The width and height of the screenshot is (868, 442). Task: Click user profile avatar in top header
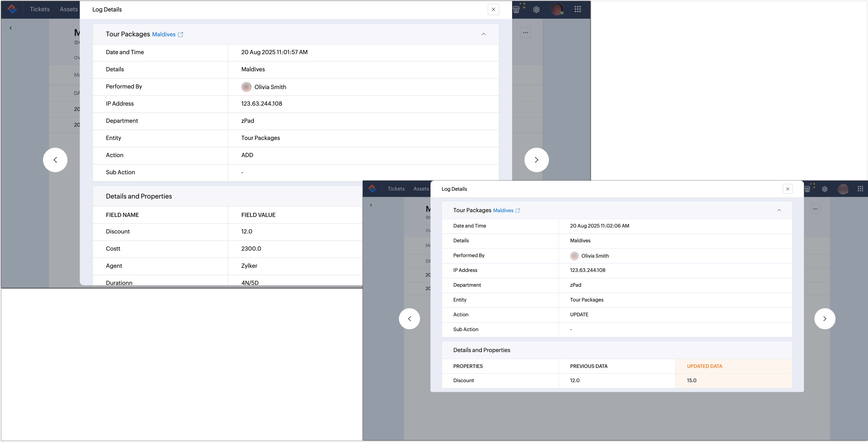point(557,9)
